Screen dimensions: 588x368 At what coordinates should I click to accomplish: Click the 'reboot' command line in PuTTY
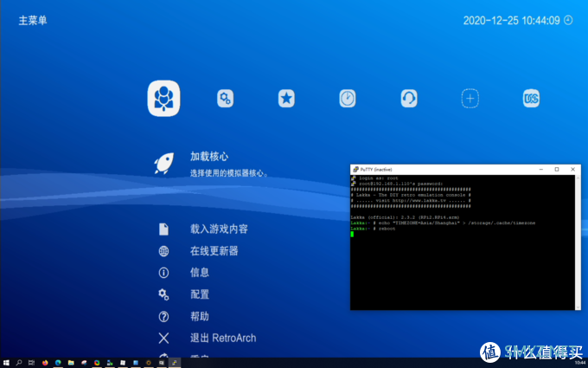373,229
